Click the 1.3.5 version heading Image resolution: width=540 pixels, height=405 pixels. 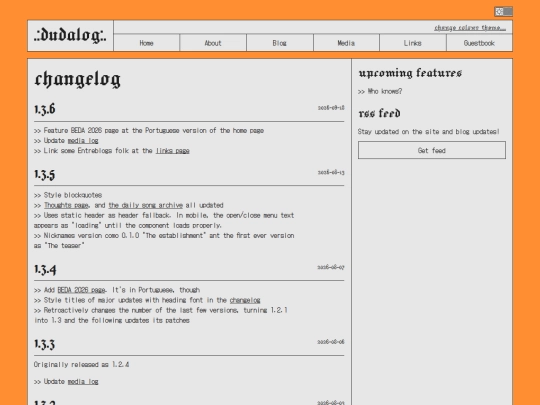45,174
